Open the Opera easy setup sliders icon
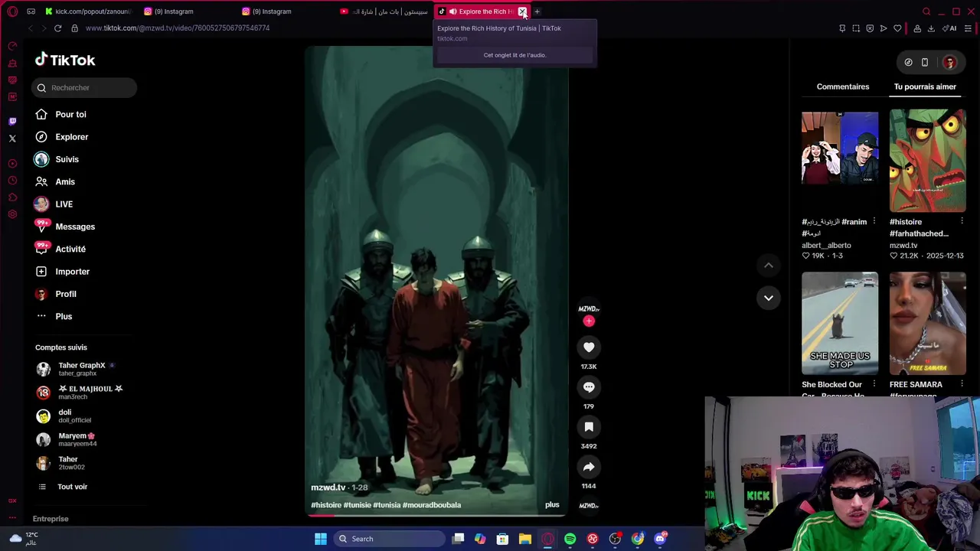The height and width of the screenshot is (551, 980). [x=968, y=28]
